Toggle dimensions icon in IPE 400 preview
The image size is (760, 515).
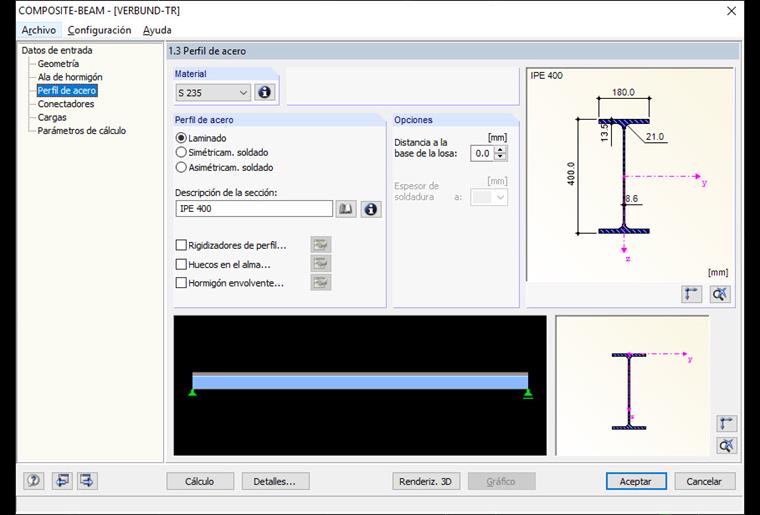(691, 294)
